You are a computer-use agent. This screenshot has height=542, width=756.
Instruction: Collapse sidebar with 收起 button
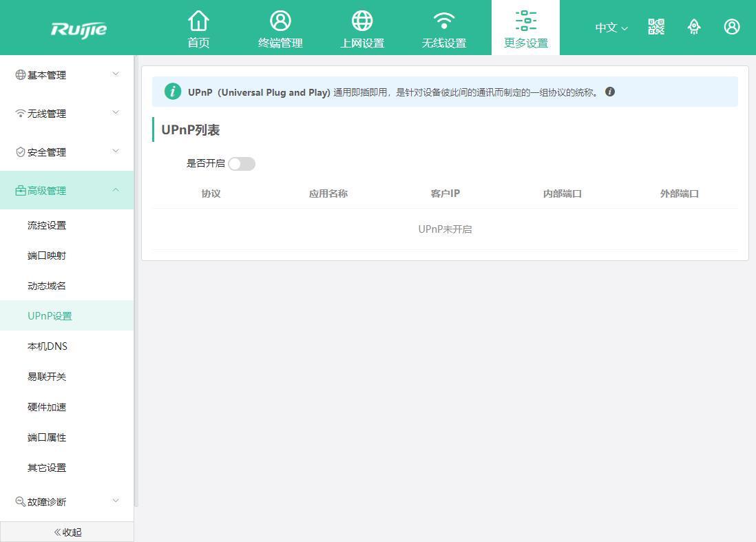click(67, 532)
